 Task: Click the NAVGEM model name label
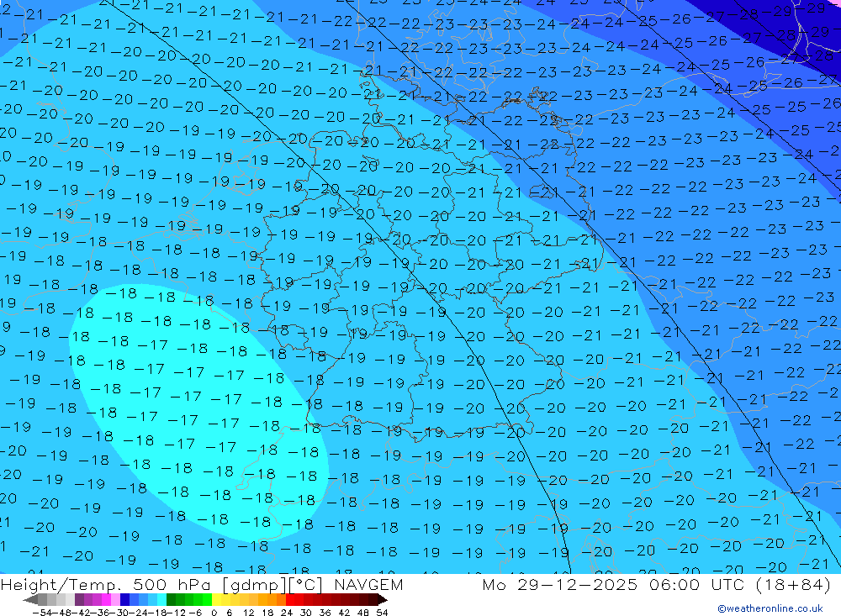point(367,585)
